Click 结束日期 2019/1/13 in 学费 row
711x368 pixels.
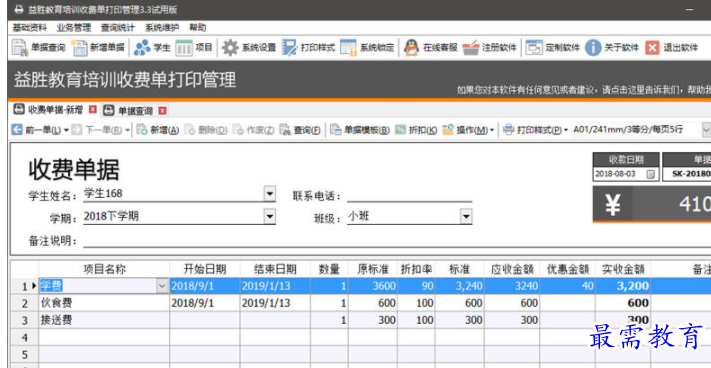point(275,286)
